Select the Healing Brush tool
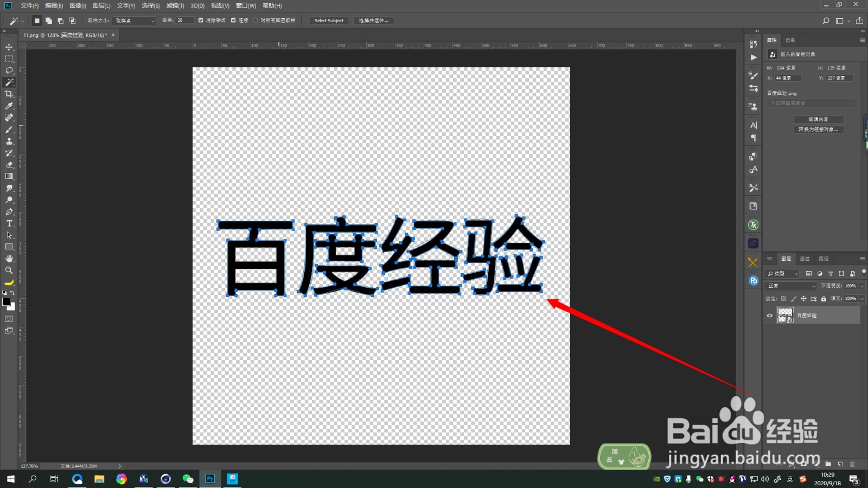 pos(9,117)
